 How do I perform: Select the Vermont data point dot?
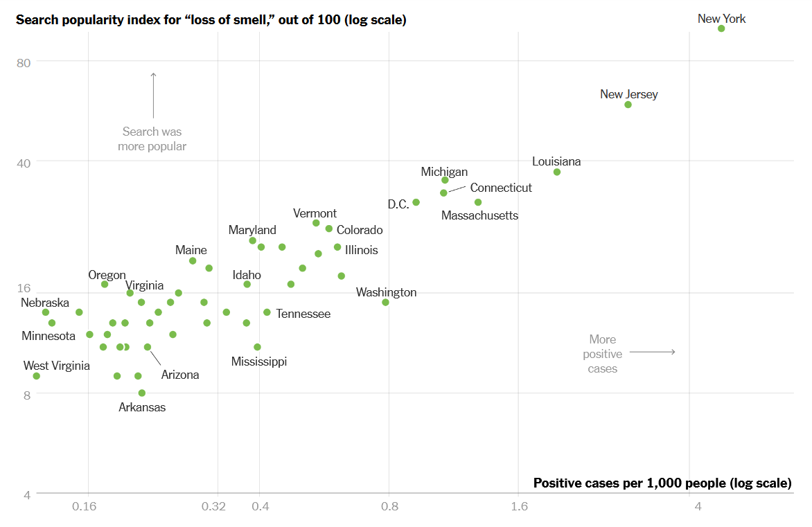[316, 223]
